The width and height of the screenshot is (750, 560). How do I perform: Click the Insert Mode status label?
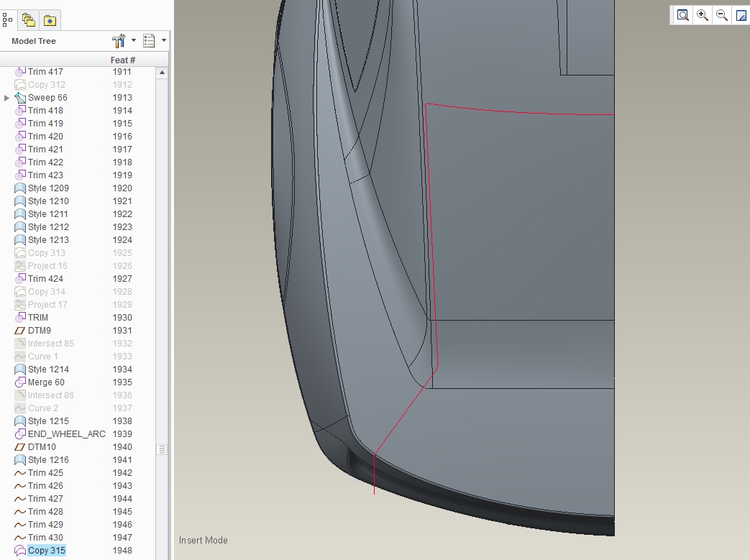click(x=203, y=540)
